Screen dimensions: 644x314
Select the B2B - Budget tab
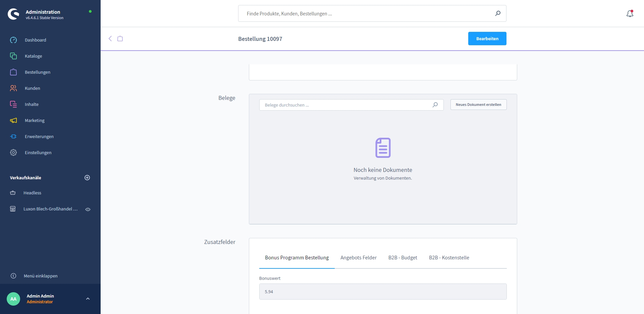point(402,258)
